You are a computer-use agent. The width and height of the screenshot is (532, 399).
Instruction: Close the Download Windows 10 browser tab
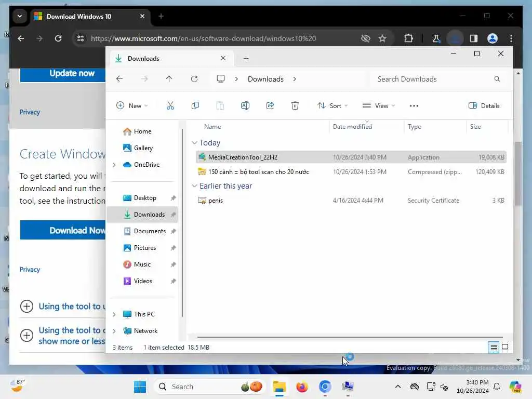click(142, 16)
